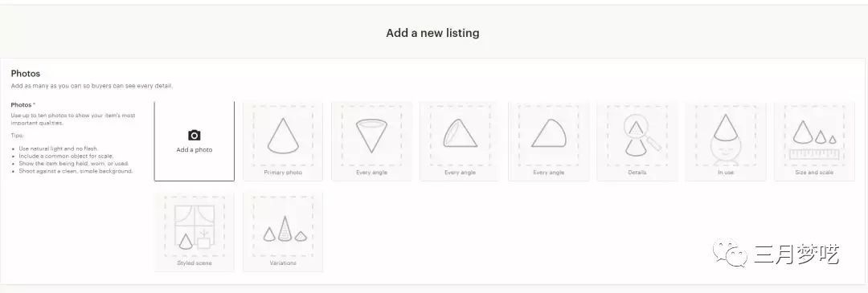Click the WeChat logo watermark
The width and height of the screenshot is (868, 293).
point(730,253)
